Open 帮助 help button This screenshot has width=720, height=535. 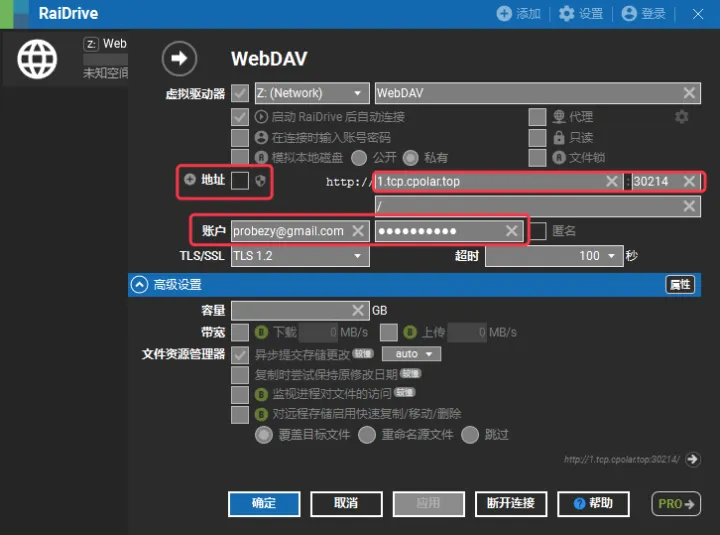point(593,504)
